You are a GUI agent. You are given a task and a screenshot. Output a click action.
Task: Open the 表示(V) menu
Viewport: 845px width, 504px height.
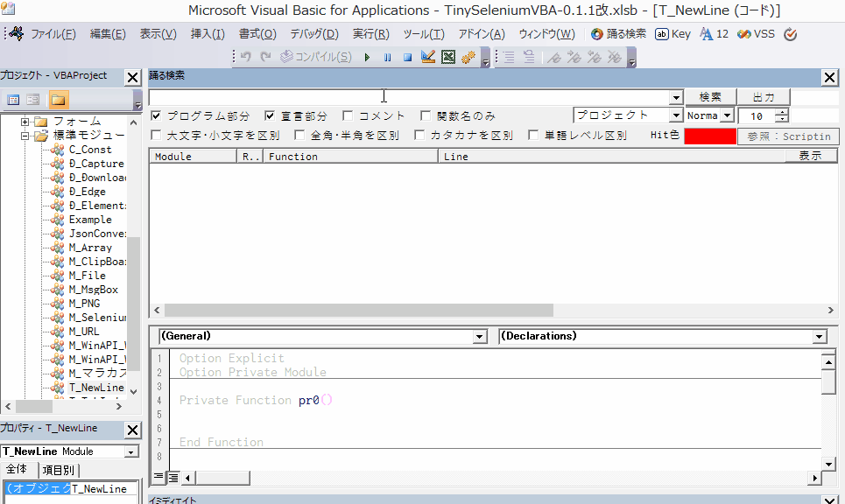pos(158,34)
